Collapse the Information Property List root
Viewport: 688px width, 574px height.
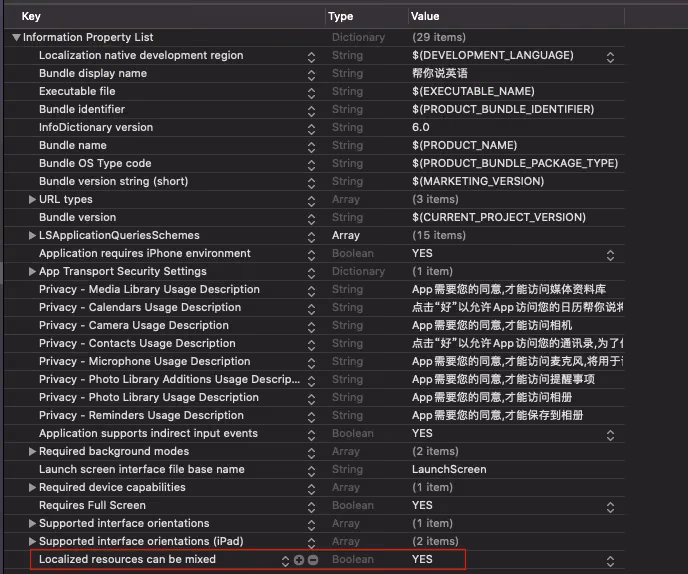[x=16, y=38]
